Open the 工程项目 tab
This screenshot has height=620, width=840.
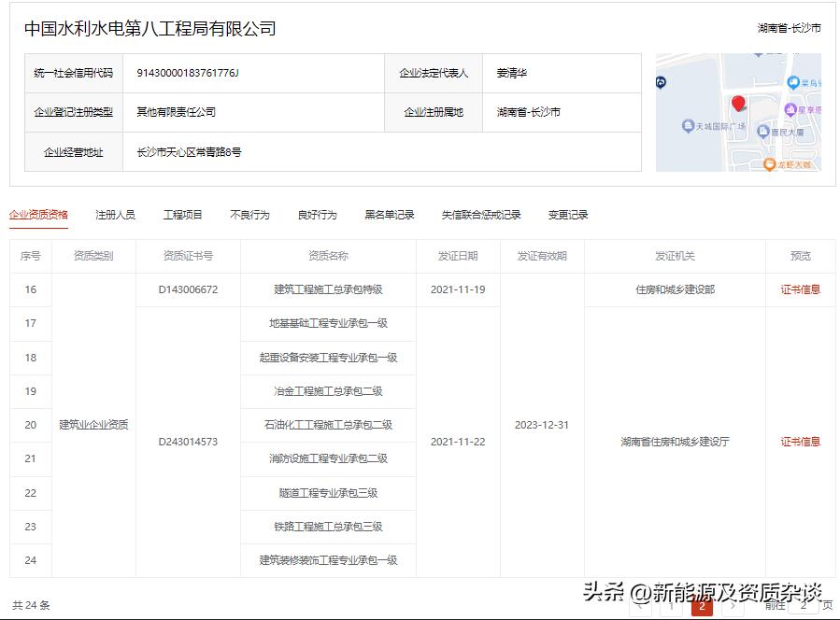point(179,214)
